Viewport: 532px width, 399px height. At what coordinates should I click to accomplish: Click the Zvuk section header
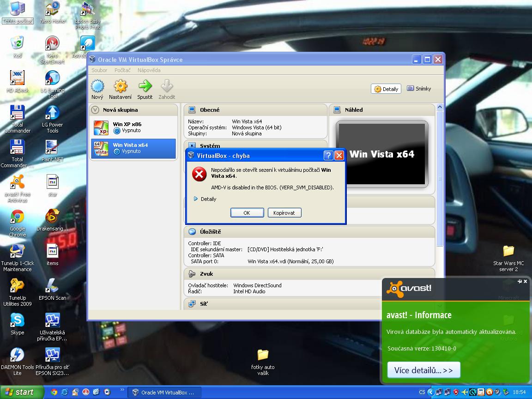point(309,274)
